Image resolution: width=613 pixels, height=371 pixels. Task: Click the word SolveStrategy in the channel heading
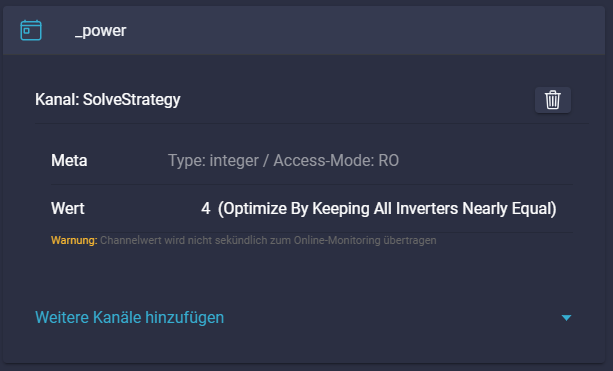tap(132, 100)
